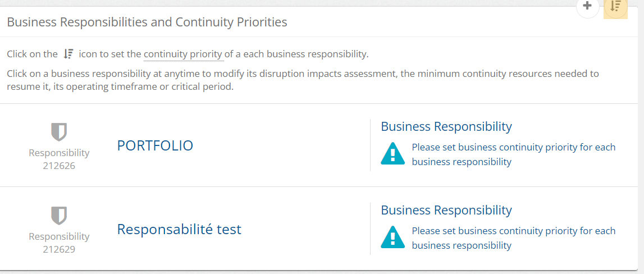
Task: Select the 'Responsibility 212629' label
Action: tap(59, 243)
